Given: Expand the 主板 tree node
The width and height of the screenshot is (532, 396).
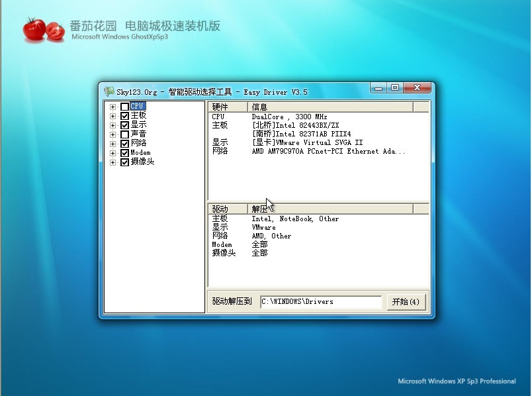Looking at the screenshot, I should point(112,116).
